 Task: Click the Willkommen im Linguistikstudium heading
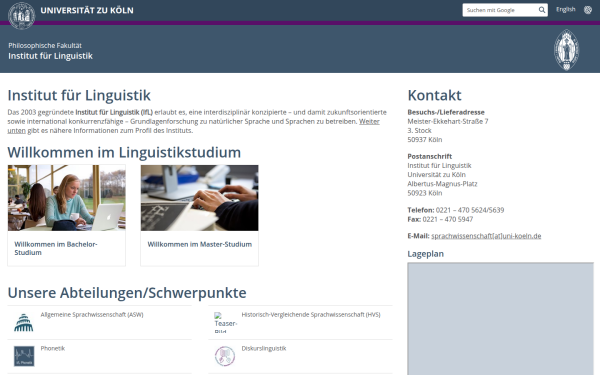[124, 152]
